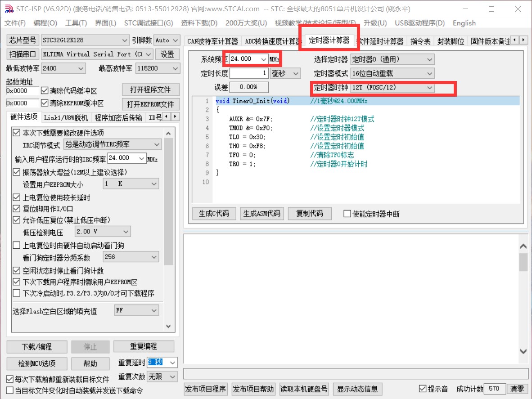Click the 定时长度 value input field
This screenshot has height=399, width=532.
pos(249,73)
